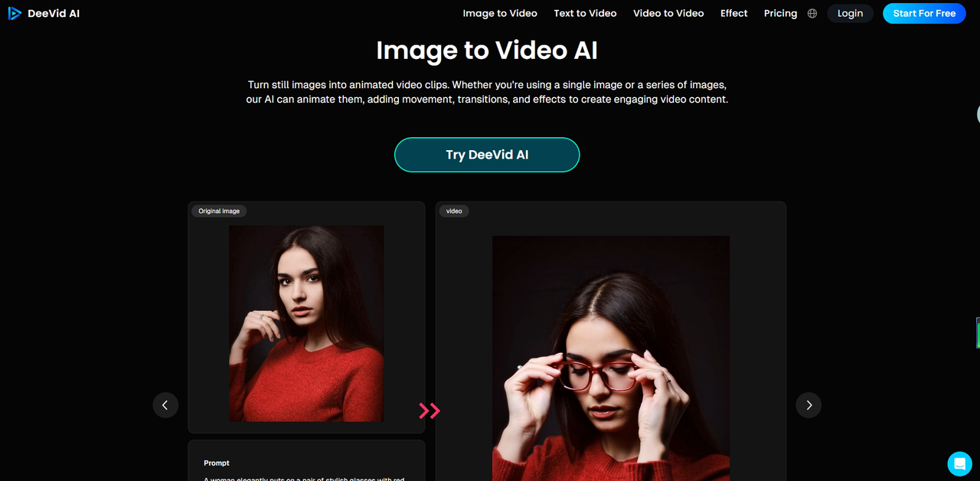The image size is (980, 481).
Task: Open Text to Video menu item
Action: [x=585, y=13]
